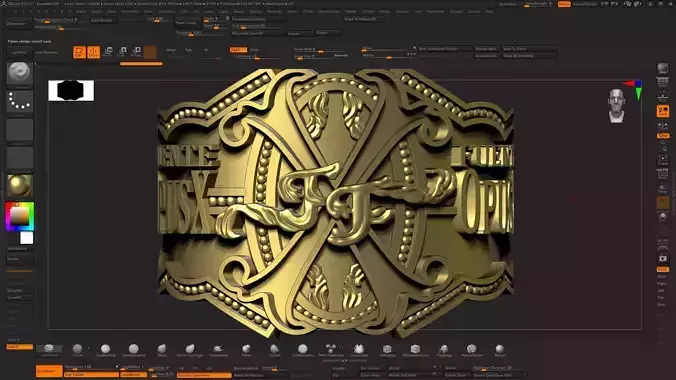The width and height of the screenshot is (676, 380).
Task: Open the gold material sphere selector
Action: (x=19, y=185)
